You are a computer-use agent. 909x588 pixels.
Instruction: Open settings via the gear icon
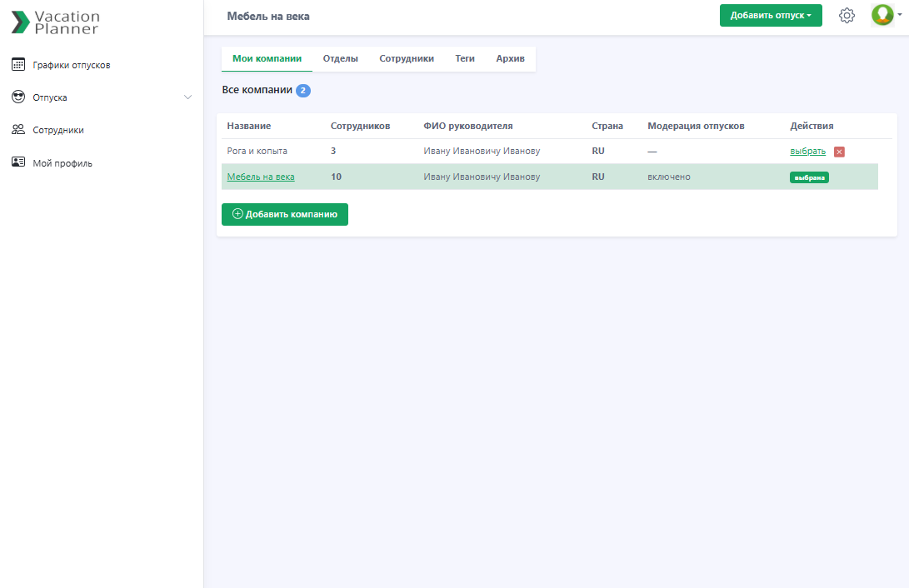(x=847, y=16)
